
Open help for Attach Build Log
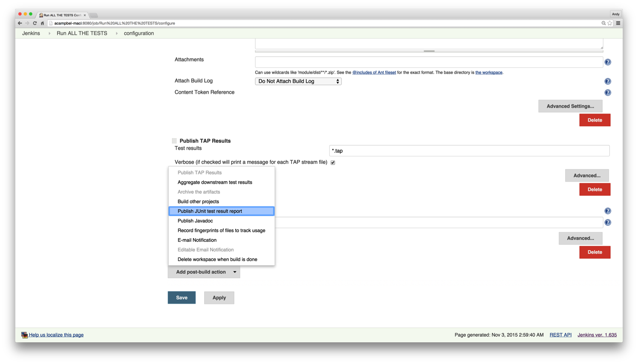608,81
